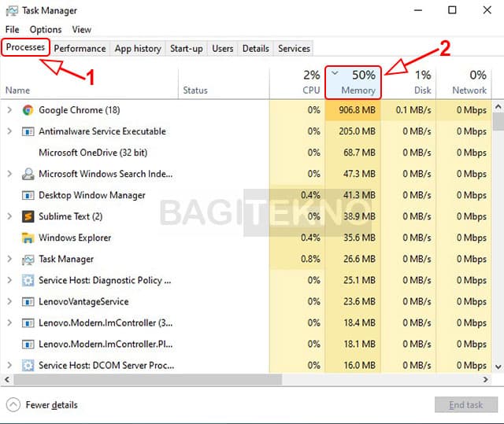
Task: Click the LenovoVantageService icon
Action: tap(28, 302)
